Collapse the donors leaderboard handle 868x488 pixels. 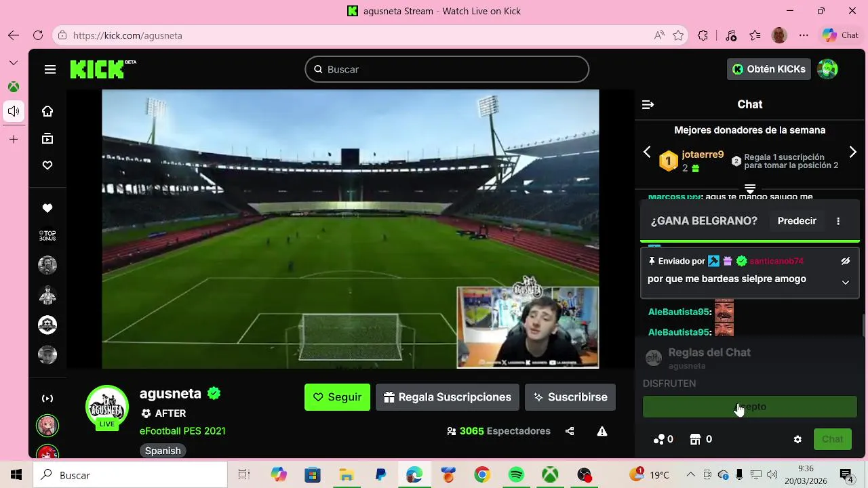[x=750, y=188]
